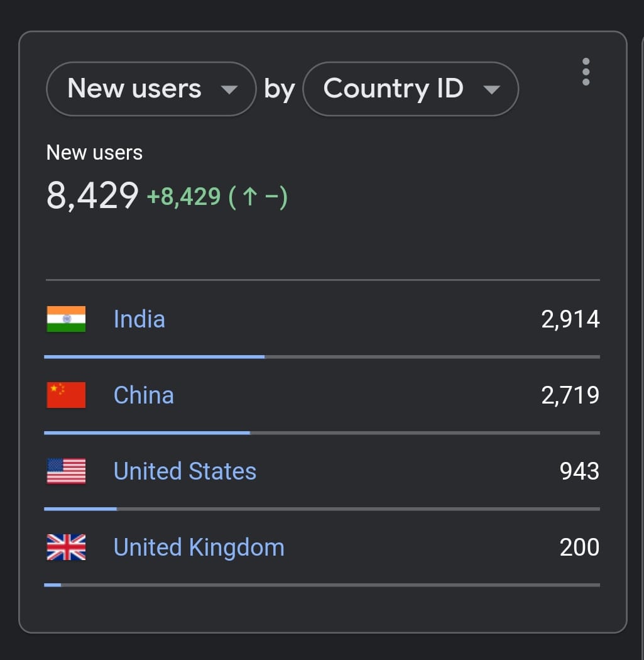The height and width of the screenshot is (660, 644).
Task: Click India's 2,914 user count
Action: [570, 319]
